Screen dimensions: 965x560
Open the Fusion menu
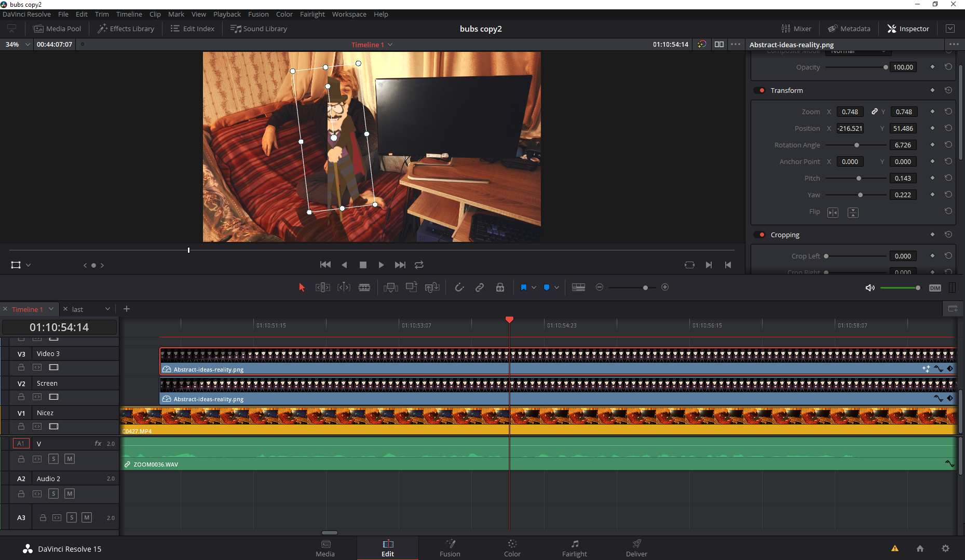(258, 14)
